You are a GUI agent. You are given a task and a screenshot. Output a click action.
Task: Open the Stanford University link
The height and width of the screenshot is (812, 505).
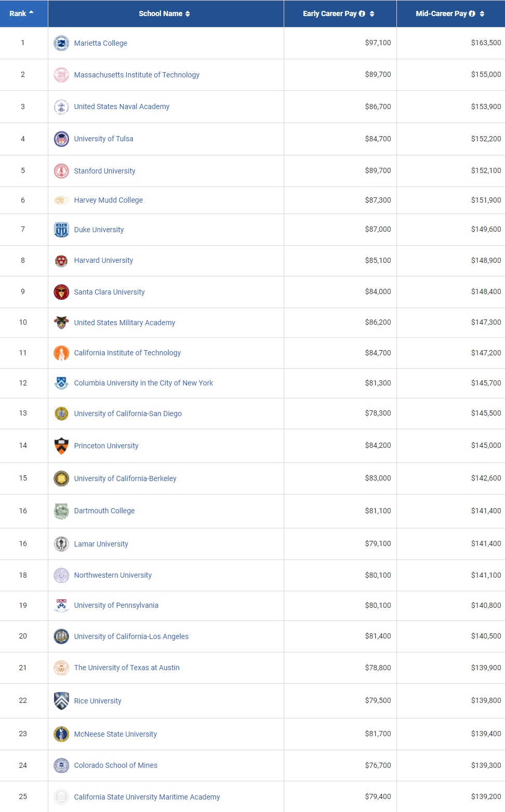104,171
